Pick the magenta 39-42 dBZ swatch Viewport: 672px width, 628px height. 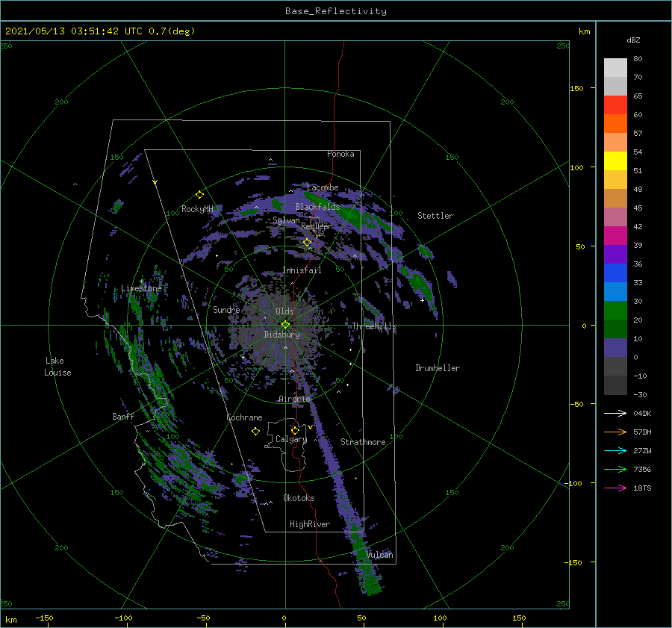[x=615, y=236]
